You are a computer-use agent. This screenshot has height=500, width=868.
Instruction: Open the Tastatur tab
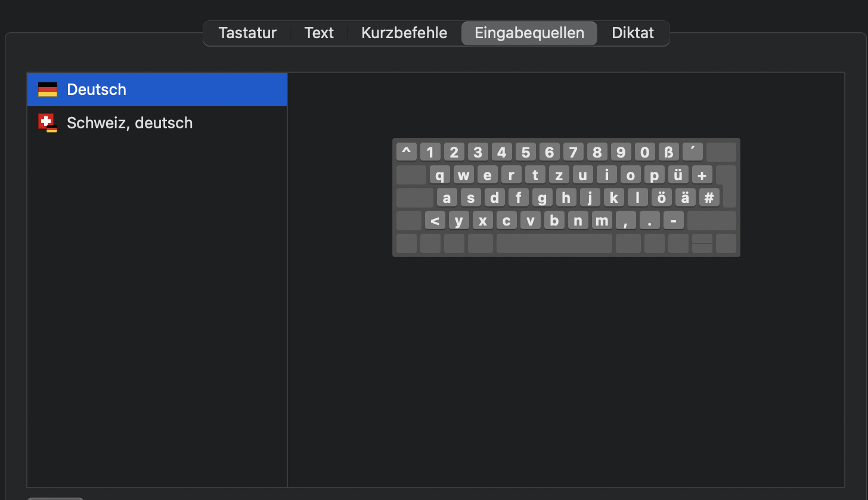point(247,33)
